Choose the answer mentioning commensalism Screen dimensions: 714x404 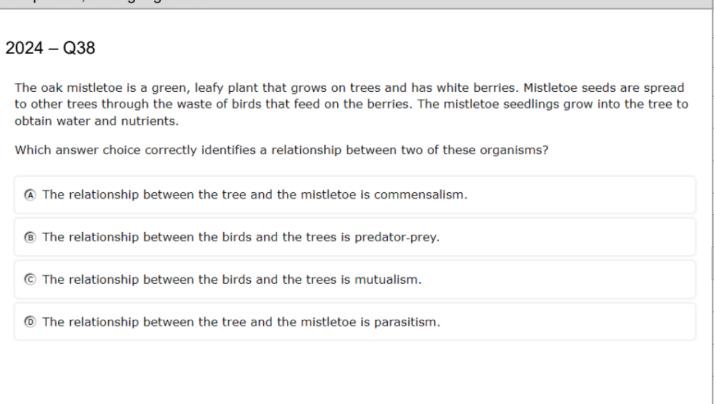tap(355, 195)
